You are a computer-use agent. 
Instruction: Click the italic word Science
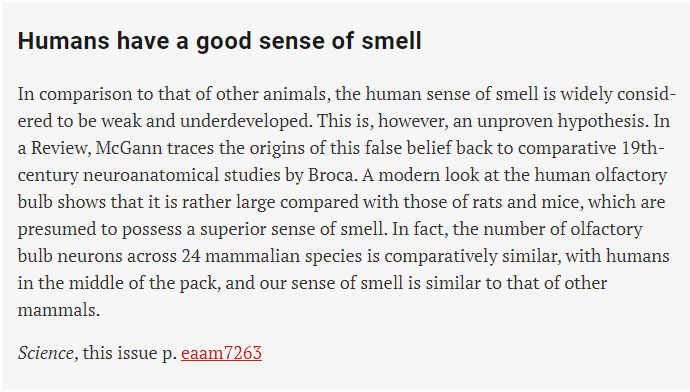click(45, 353)
